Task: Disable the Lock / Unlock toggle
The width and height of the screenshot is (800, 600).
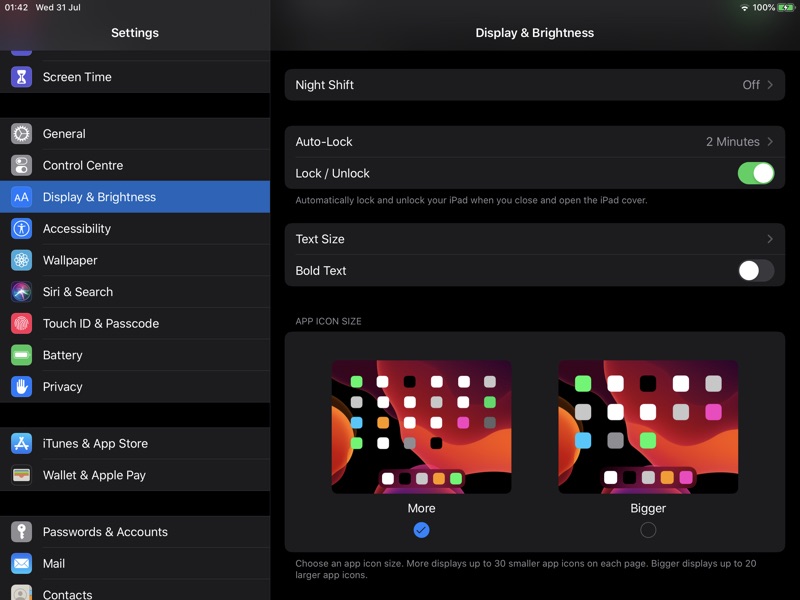Action: (x=757, y=173)
